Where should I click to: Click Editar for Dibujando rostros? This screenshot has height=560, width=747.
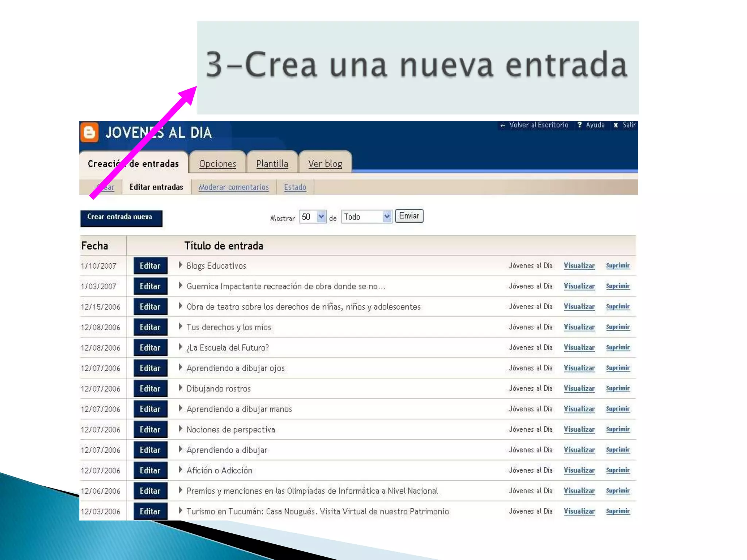click(150, 388)
